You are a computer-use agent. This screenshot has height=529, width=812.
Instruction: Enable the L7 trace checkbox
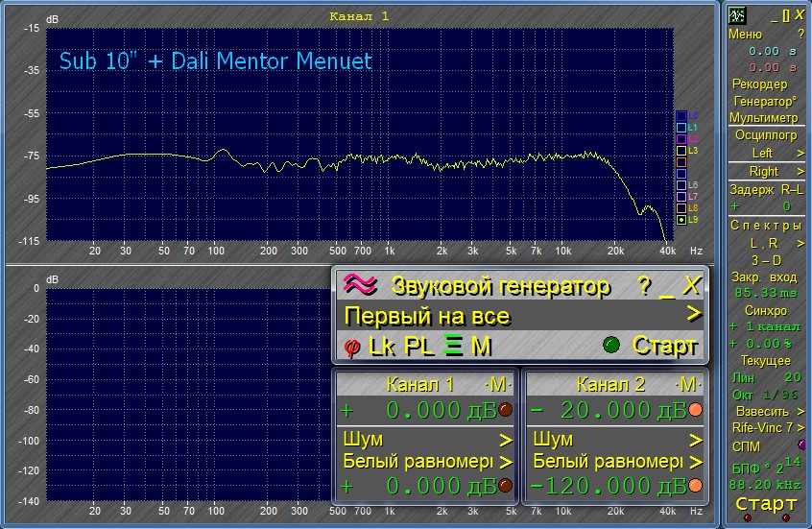click(x=681, y=197)
